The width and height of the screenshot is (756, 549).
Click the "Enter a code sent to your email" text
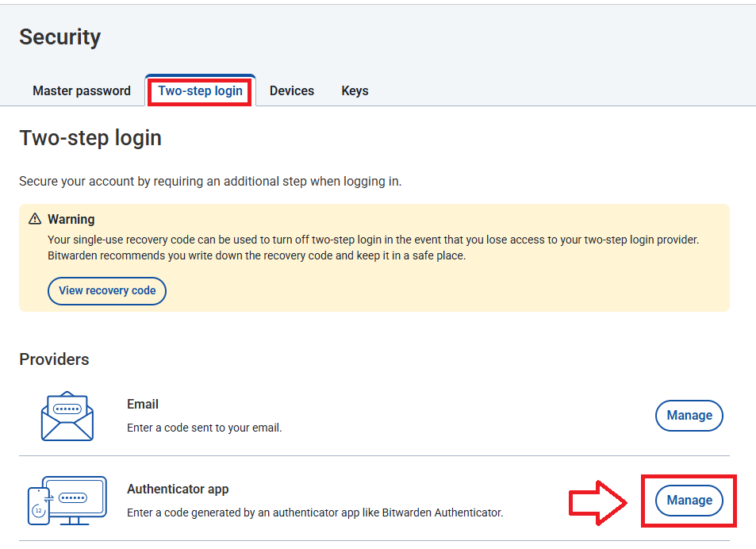tap(204, 428)
